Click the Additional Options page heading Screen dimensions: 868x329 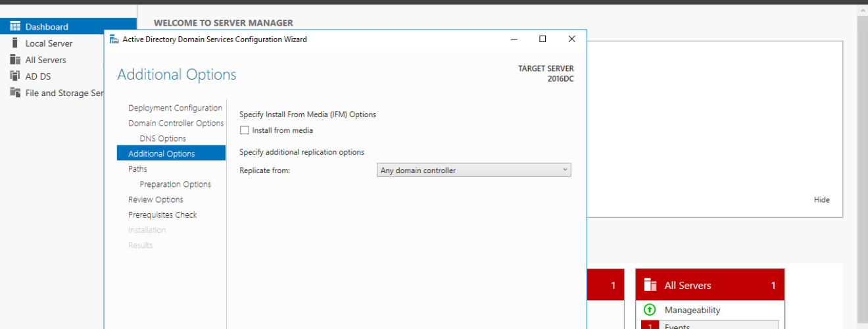coord(177,74)
